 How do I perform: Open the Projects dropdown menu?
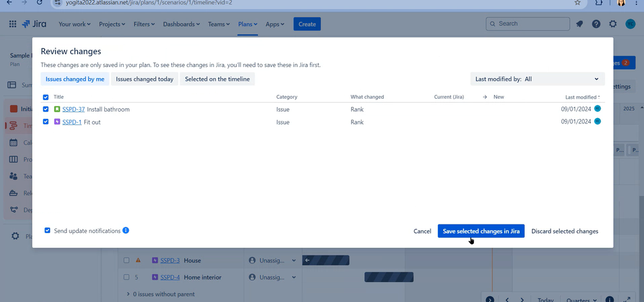tap(112, 24)
